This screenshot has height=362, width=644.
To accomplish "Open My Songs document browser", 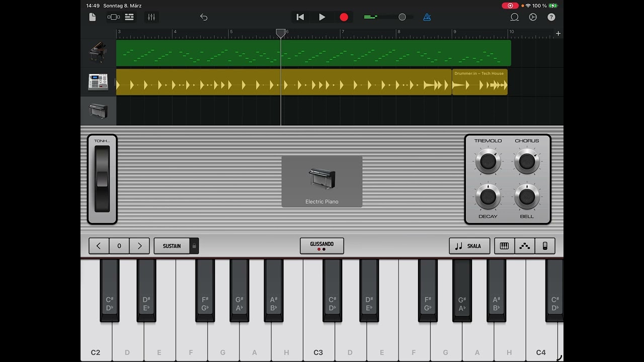I will [93, 17].
